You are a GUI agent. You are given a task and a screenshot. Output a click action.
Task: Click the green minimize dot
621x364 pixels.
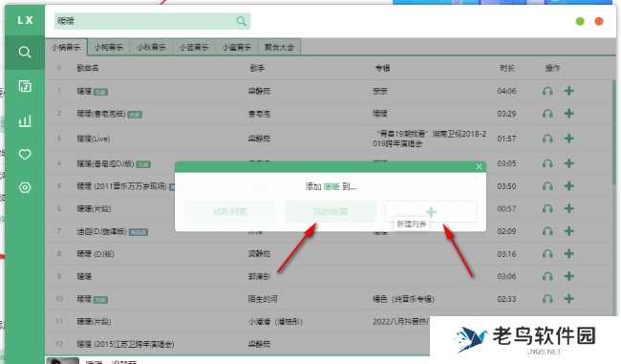click(580, 21)
